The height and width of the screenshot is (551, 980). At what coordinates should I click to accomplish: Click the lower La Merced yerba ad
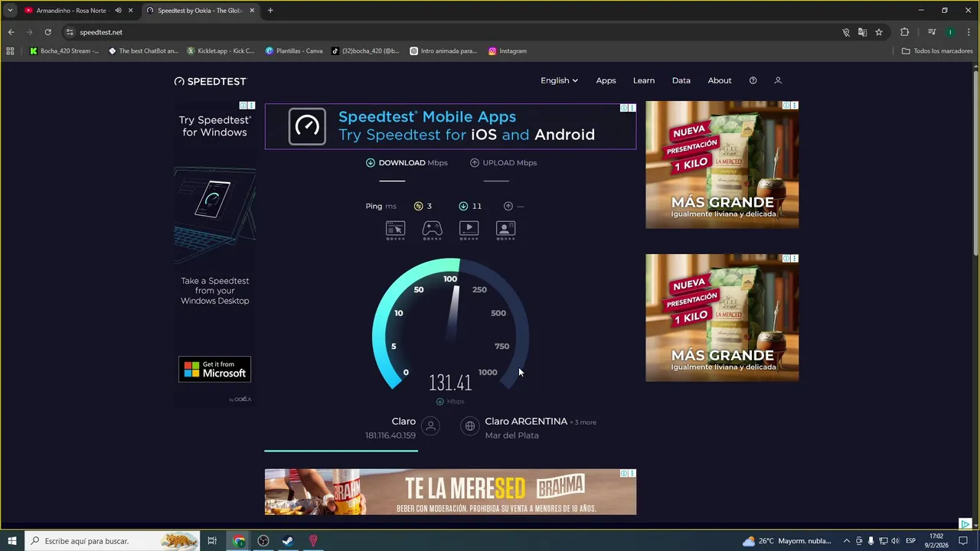(x=722, y=318)
